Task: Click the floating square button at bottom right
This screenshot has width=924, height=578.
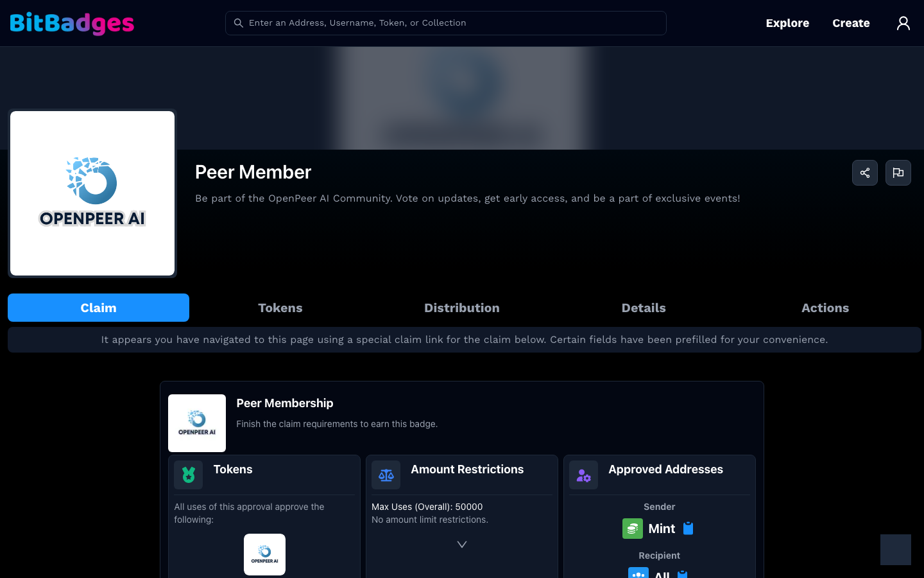Action: pos(896,550)
